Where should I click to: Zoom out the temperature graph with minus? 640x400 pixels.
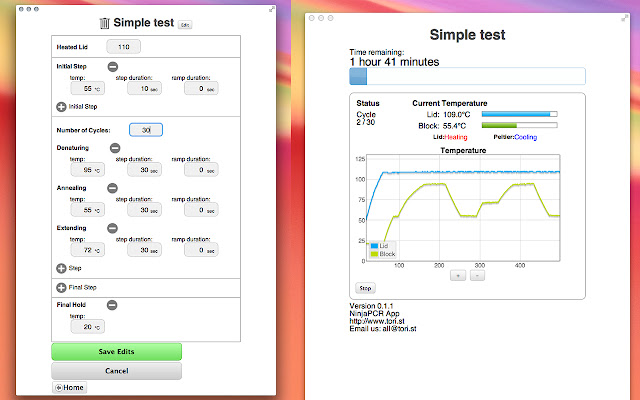click(x=476, y=274)
